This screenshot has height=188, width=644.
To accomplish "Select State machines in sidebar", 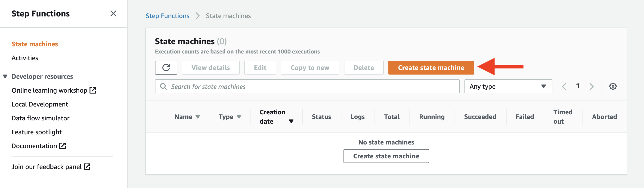I will 35,44.
